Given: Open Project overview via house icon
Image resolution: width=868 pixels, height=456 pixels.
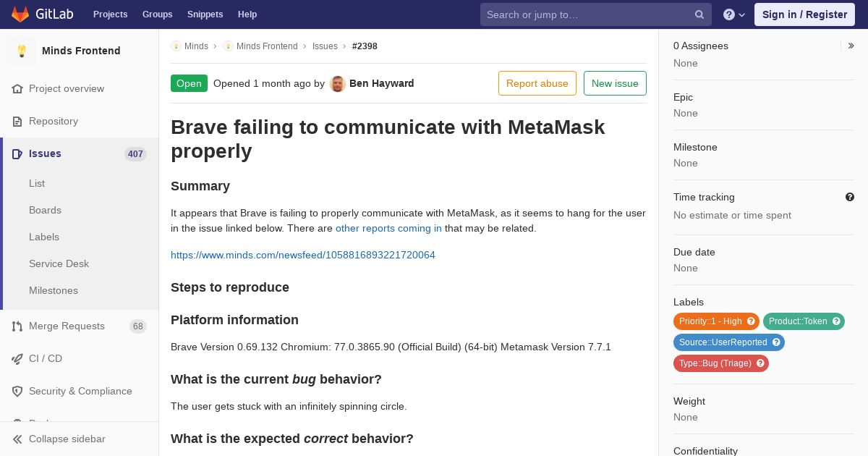Looking at the screenshot, I should coord(17,88).
